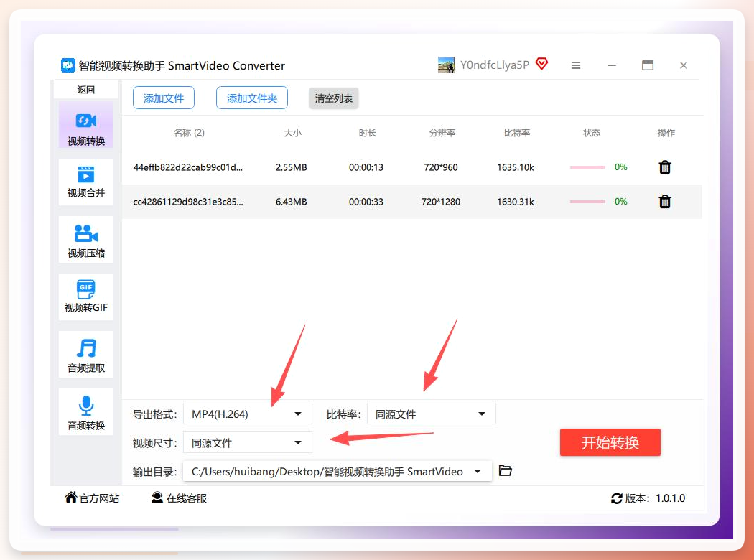
Task: Open the hamburger menu in title bar
Action: click(576, 65)
